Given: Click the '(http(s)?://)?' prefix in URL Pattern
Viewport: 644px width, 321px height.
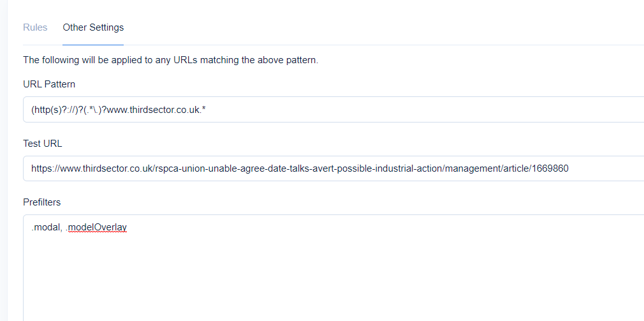Looking at the screenshot, I should pyautogui.click(x=57, y=110).
